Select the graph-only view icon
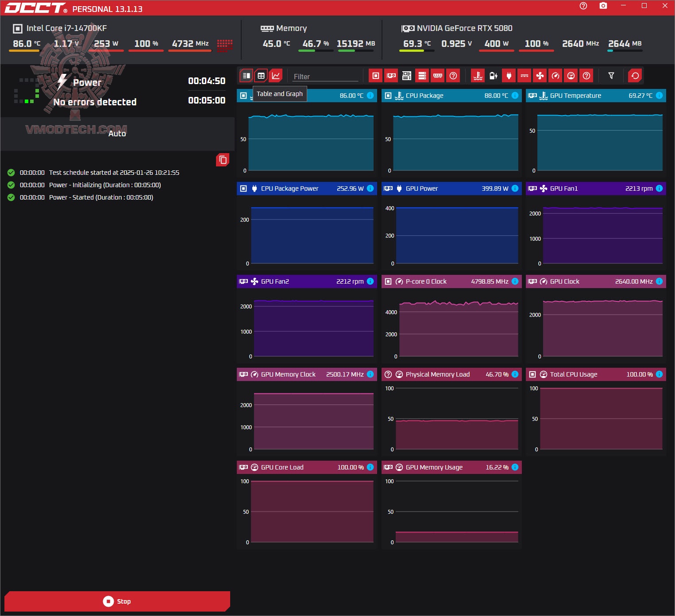 [x=276, y=76]
